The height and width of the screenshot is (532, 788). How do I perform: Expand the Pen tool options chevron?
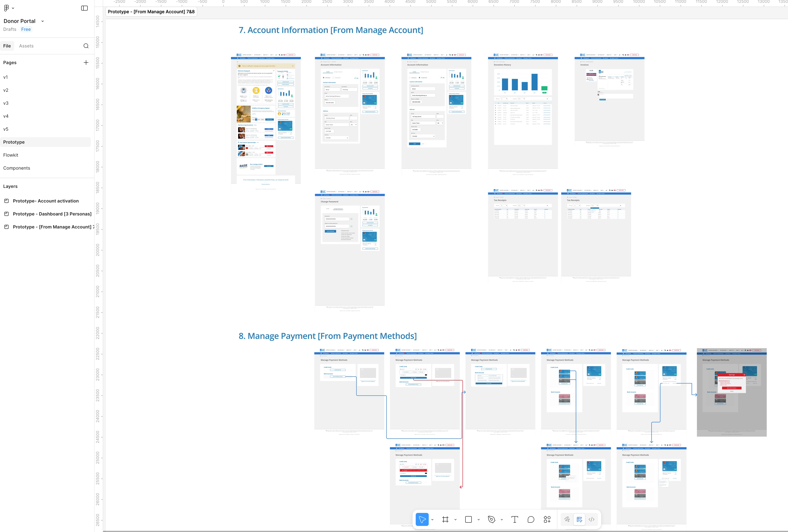coord(502,519)
